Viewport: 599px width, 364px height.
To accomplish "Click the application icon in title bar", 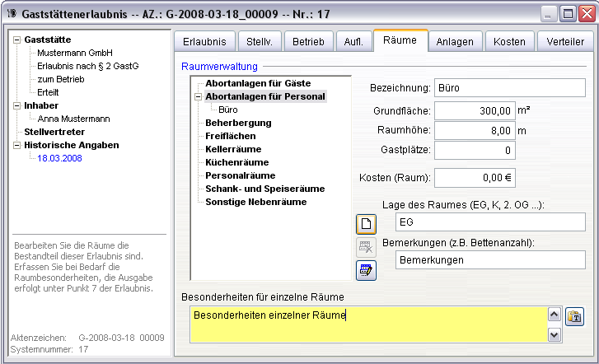I will tap(9, 13).
